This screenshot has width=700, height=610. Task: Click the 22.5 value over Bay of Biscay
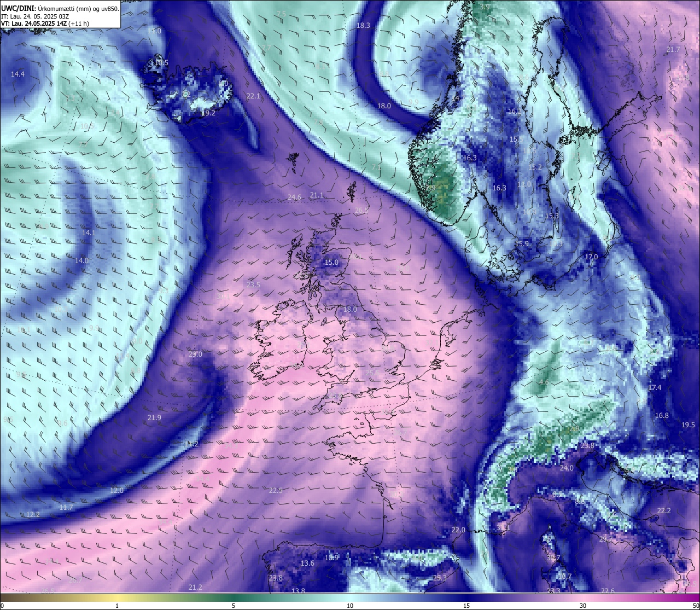(x=276, y=490)
